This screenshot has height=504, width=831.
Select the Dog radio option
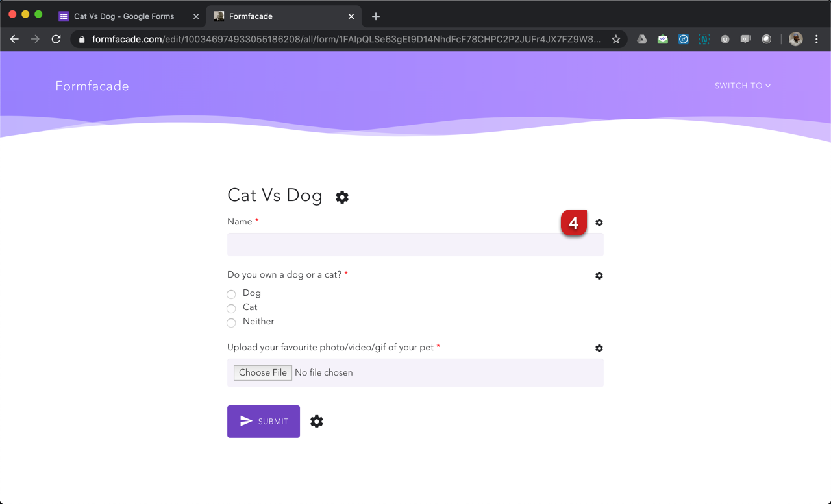(231, 294)
